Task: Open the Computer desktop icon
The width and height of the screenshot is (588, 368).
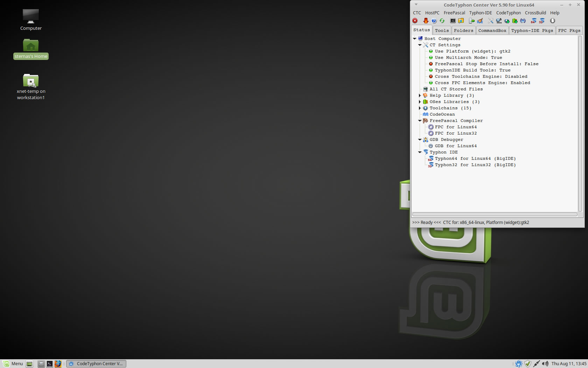Action: (31, 19)
